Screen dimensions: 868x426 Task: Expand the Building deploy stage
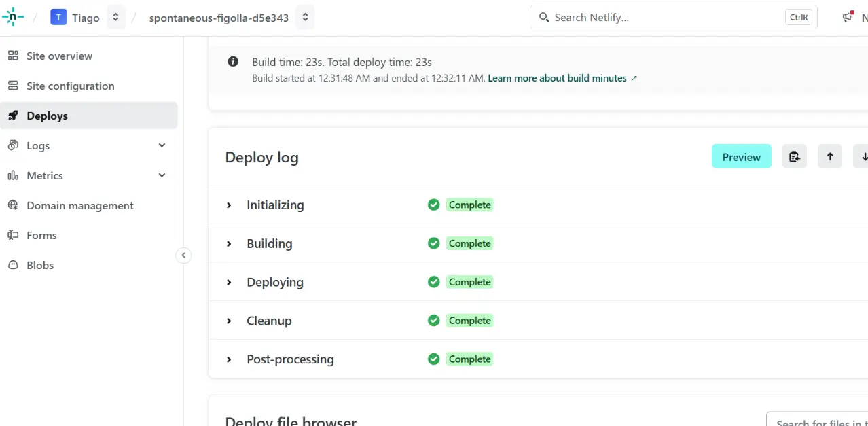(230, 243)
